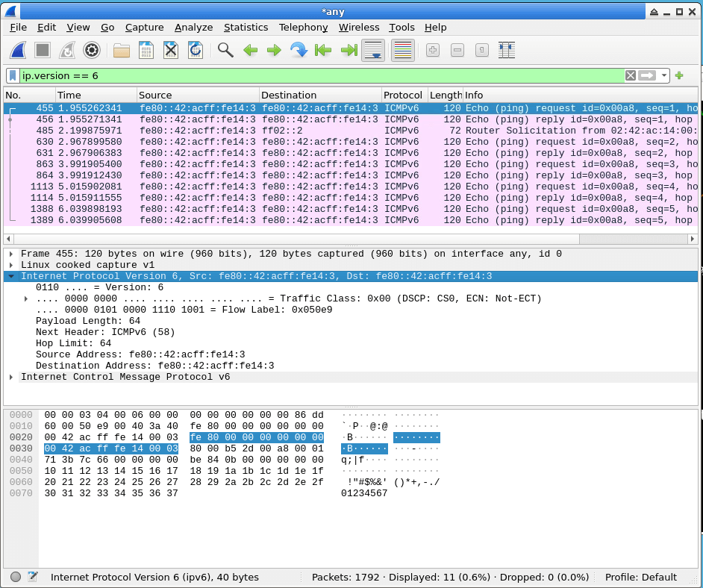Go forward in packet history

274,50
